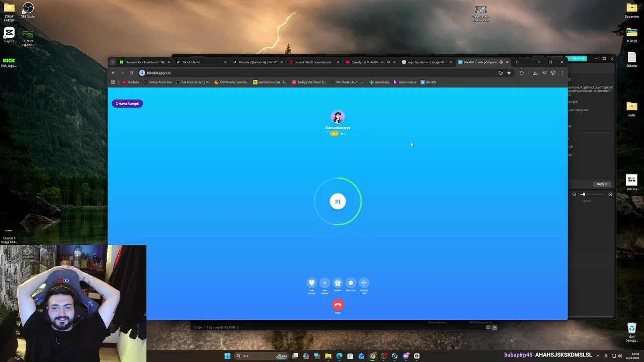Switch to logo hazırlama Google tab
The height and width of the screenshot is (362, 644).
tap(426, 62)
